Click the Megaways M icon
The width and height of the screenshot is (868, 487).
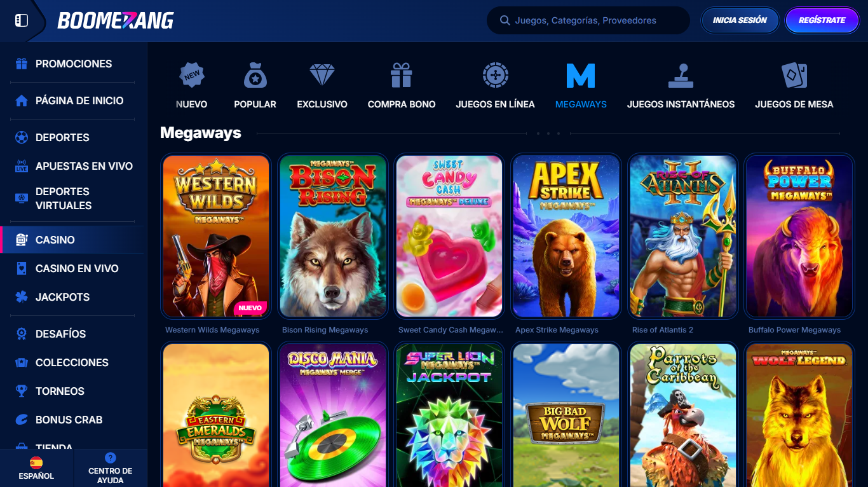[581, 75]
